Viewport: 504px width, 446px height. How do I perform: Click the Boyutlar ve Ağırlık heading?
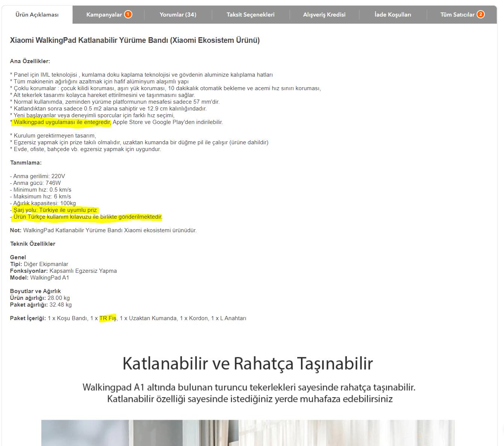tap(35, 291)
